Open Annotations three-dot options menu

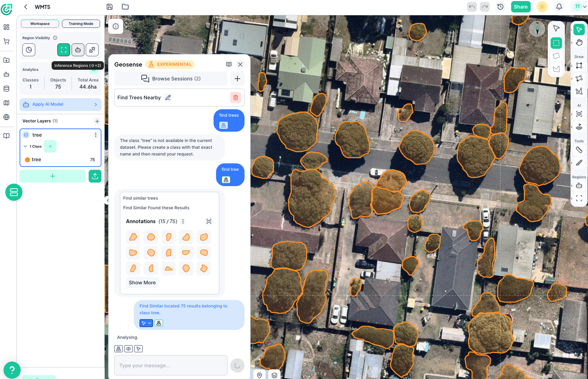click(x=183, y=221)
